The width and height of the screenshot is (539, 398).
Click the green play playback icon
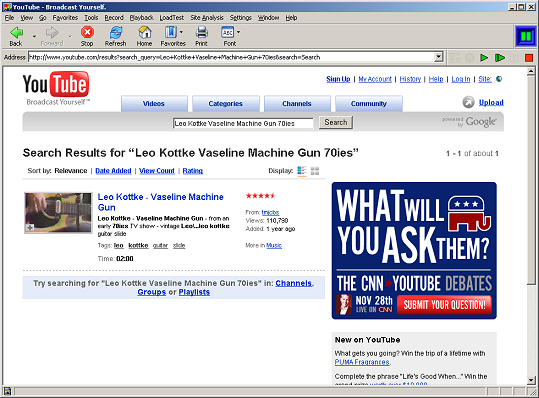pyautogui.click(x=484, y=57)
